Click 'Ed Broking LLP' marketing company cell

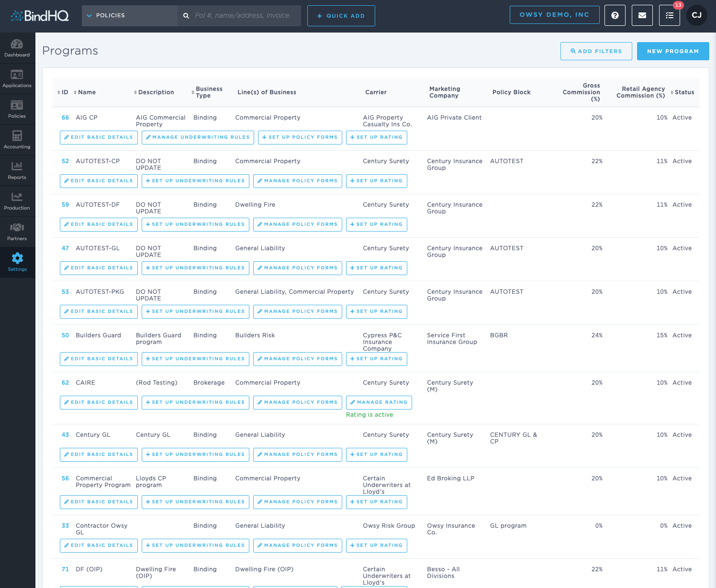point(450,478)
